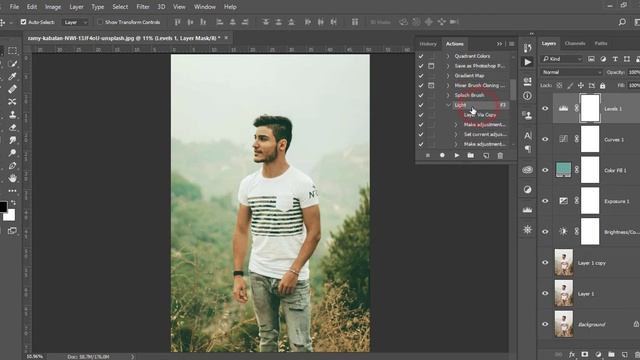
Task: Click the stop recording button in Actions panel
Action: click(428, 156)
